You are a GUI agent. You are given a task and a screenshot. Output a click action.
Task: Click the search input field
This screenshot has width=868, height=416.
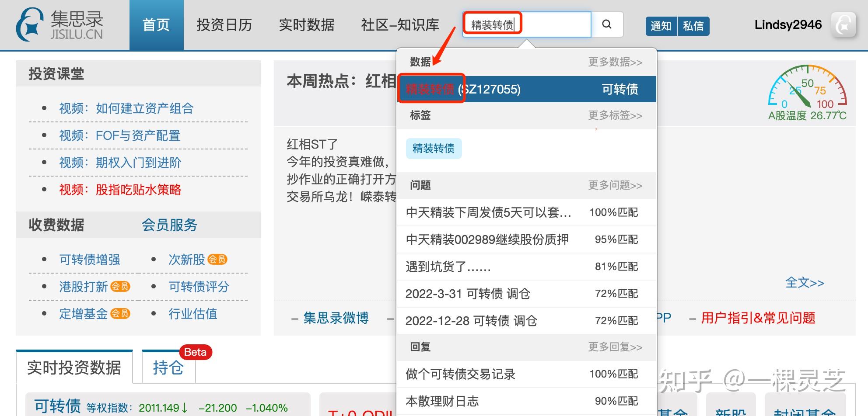click(527, 24)
